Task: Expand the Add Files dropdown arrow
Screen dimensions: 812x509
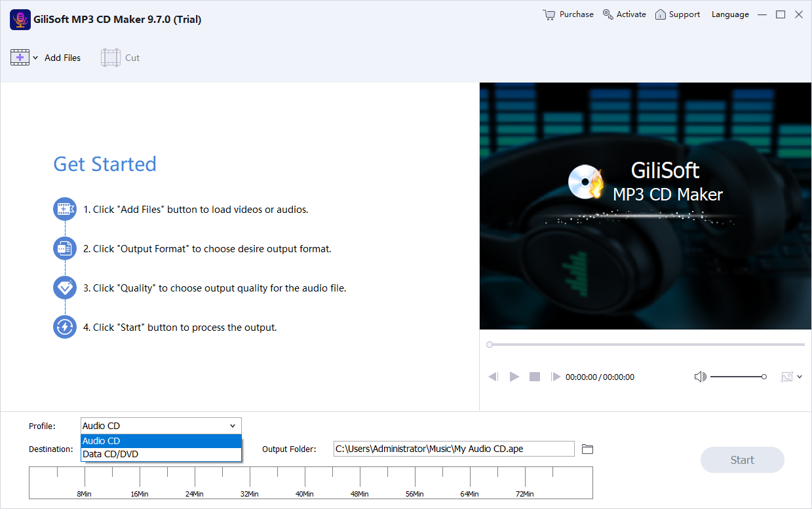Action: 35,58
